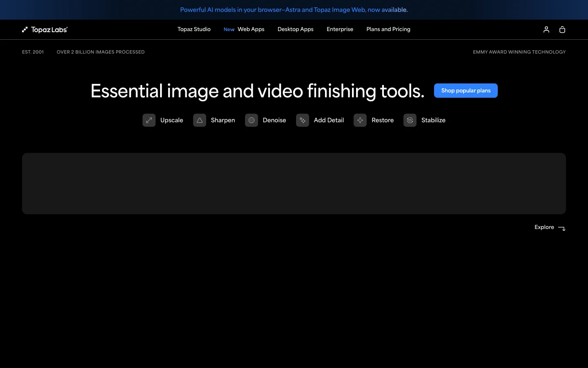Viewport: 588px width, 368px height.
Task: Choose the Denoise label
Action: pos(274,120)
